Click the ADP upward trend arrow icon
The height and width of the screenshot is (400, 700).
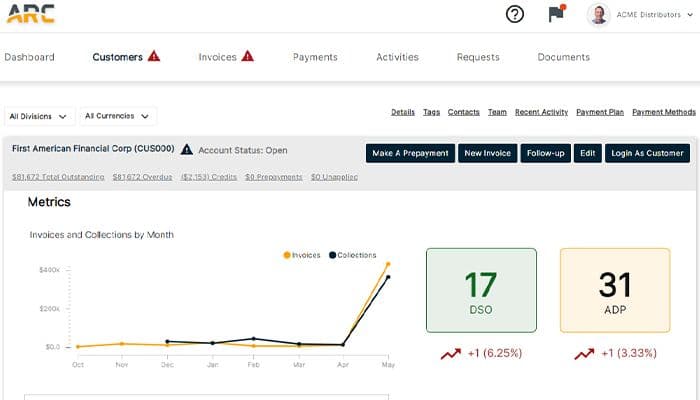[x=584, y=354]
